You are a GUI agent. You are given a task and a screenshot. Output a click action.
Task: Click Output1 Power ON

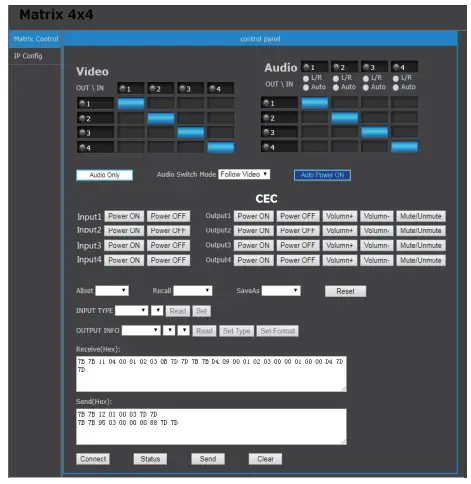[x=254, y=216]
